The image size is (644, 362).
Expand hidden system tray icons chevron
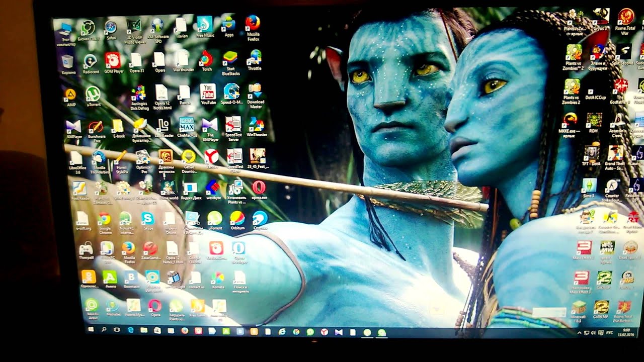coord(580,333)
